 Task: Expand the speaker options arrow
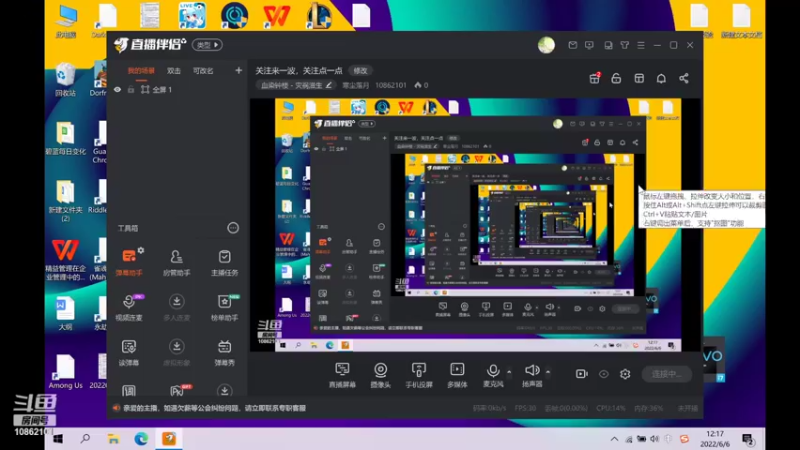547,371
